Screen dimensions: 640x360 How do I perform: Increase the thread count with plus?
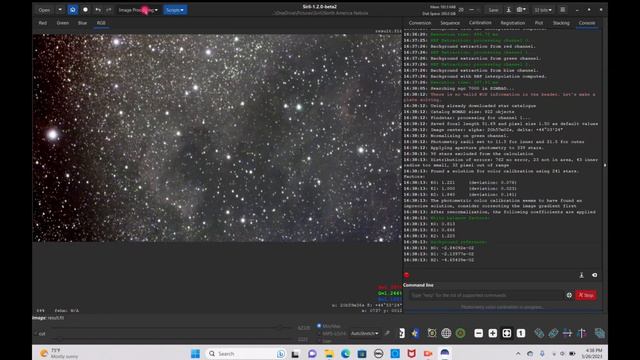pyautogui.click(x=479, y=10)
